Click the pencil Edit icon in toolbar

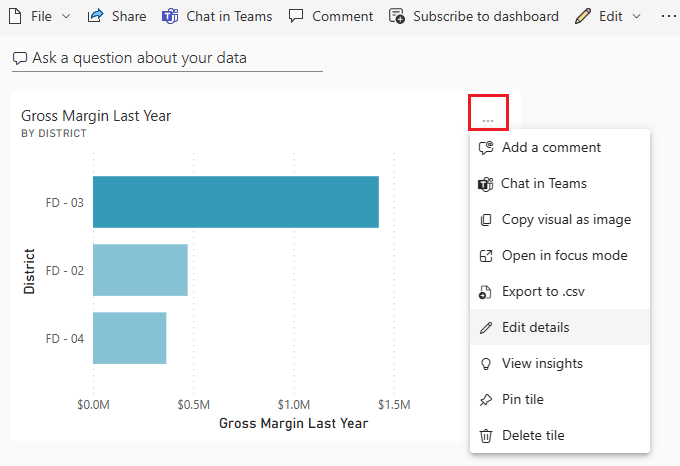pyautogui.click(x=583, y=16)
